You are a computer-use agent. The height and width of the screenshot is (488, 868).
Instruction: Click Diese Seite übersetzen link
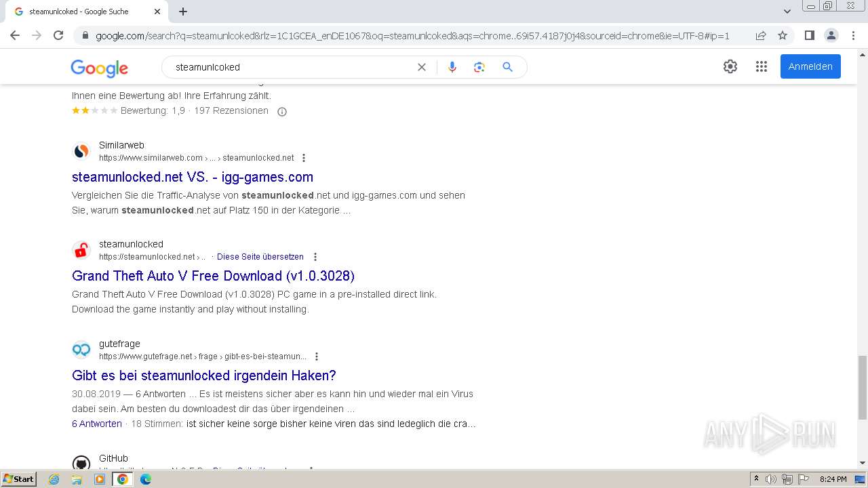260,257
